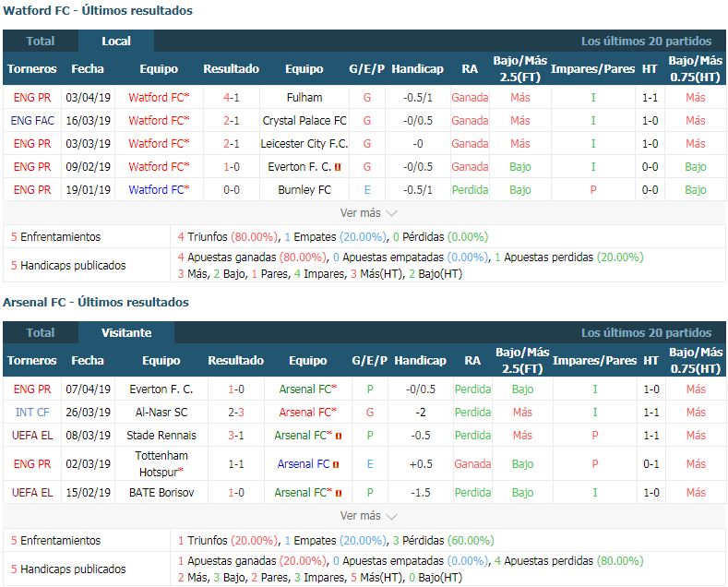This screenshot has height=587, width=728.
Task: Click date 15/02/19 in BATE Borisov row
Action: click(x=89, y=493)
